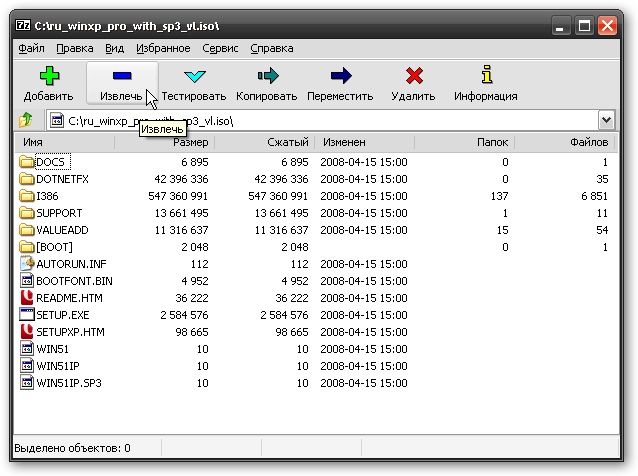Open the Избранное menu
This screenshot has height=476, width=638.
(163, 48)
